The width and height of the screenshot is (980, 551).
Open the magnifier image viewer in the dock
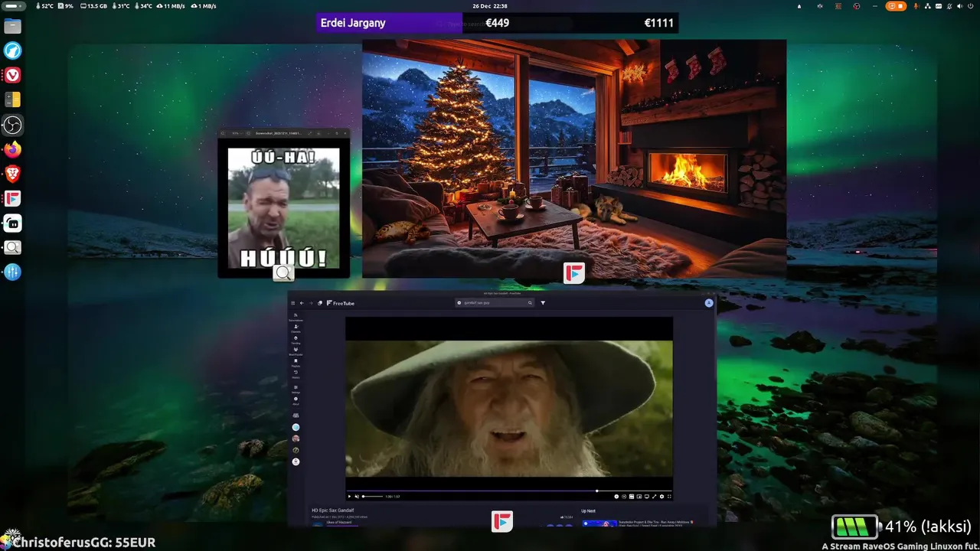pos(12,247)
